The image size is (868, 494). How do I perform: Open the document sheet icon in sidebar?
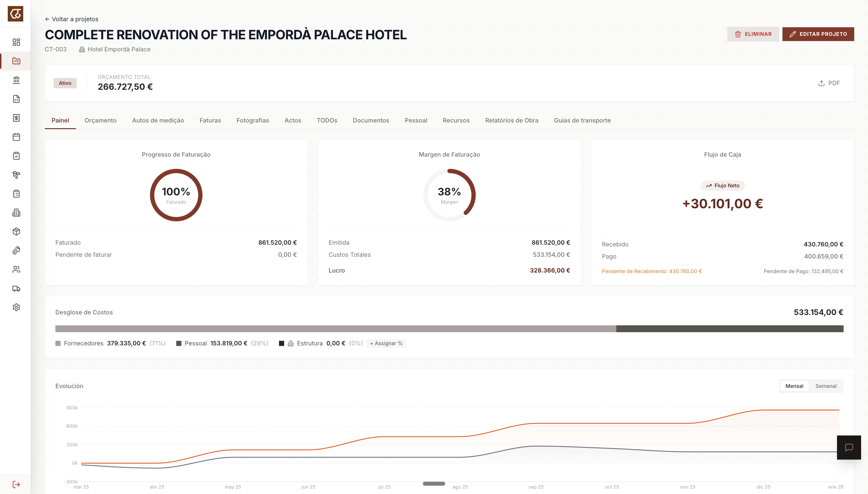(x=16, y=99)
